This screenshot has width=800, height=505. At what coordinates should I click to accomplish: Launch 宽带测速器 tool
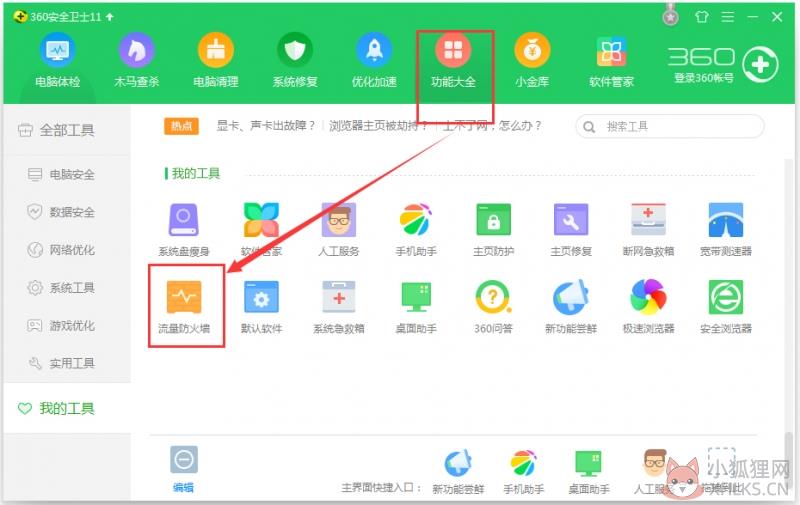pos(726,230)
